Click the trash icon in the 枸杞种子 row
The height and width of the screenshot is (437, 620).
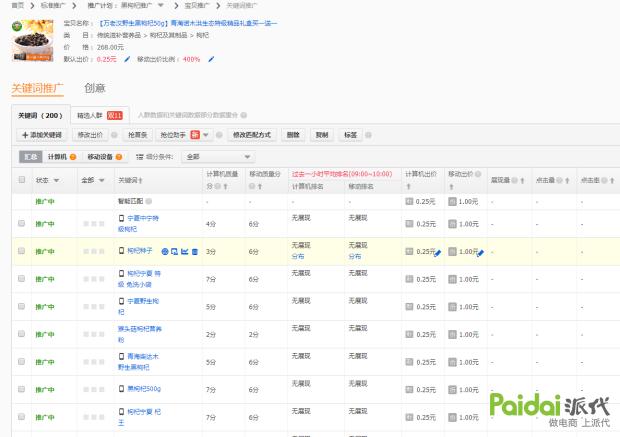[x=195, y=252]
